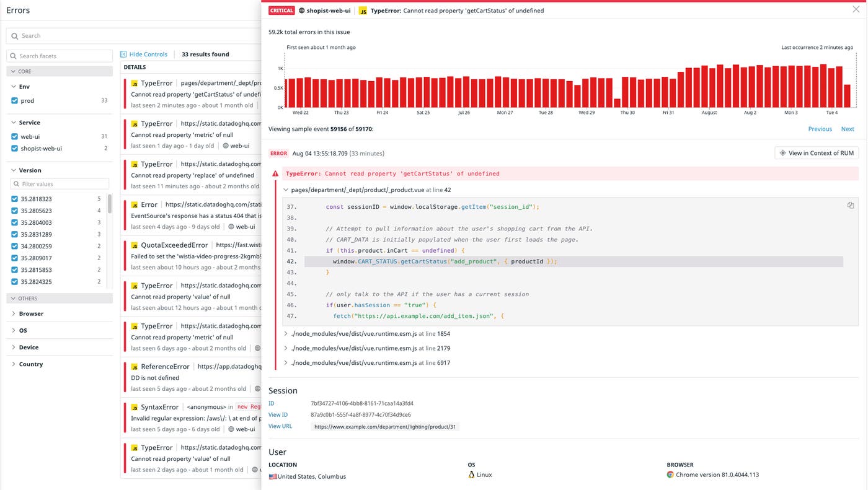The image size is (868, 490).
Task: Click the red warning triangle beside TypeError message
Action: click(x=276, y=174)
